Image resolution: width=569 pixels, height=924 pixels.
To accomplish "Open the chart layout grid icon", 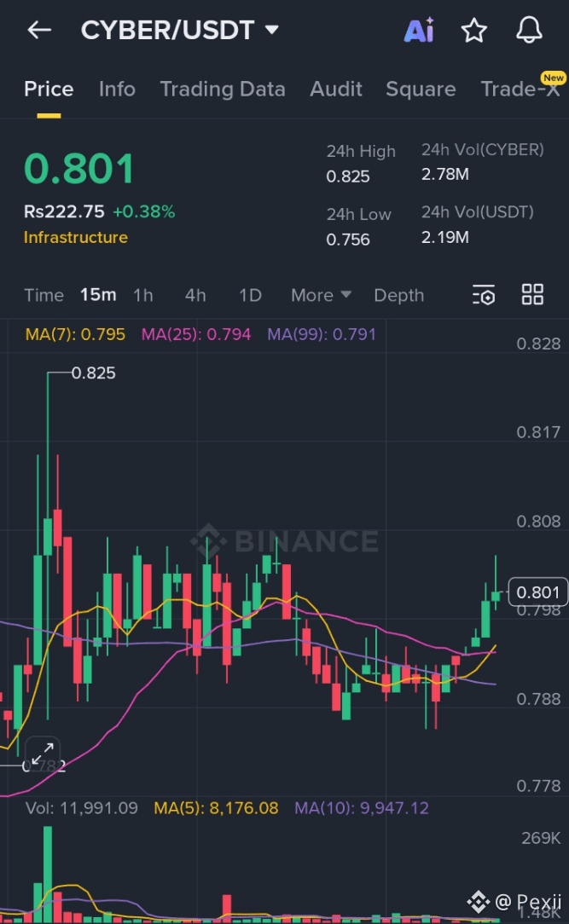I will pyautogui.click(x=532, y=294).
